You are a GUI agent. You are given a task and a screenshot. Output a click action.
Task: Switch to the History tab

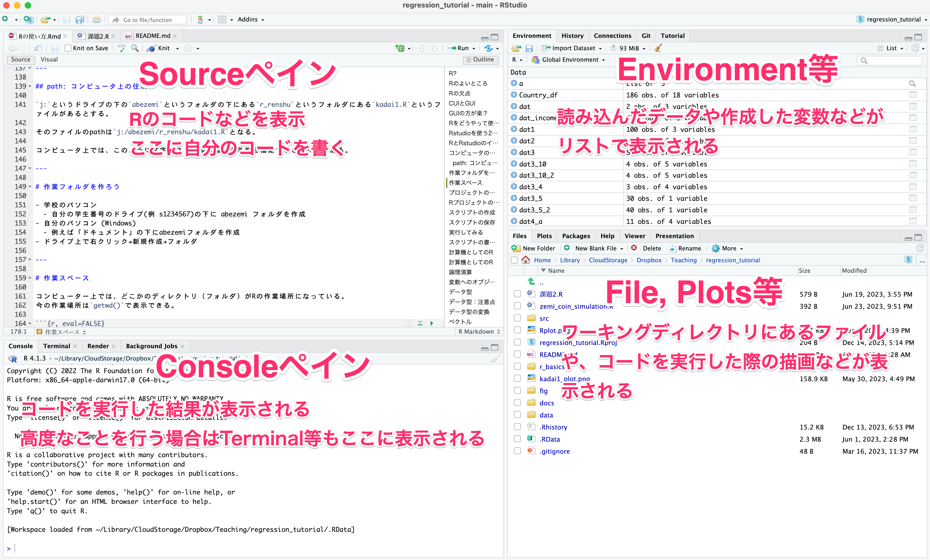(x=572, y=35)
